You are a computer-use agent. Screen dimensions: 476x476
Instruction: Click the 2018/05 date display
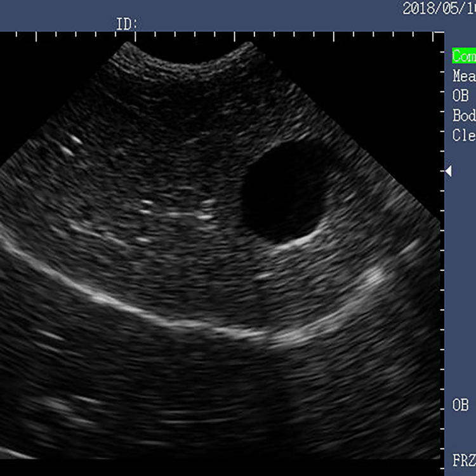coord(439,8)
